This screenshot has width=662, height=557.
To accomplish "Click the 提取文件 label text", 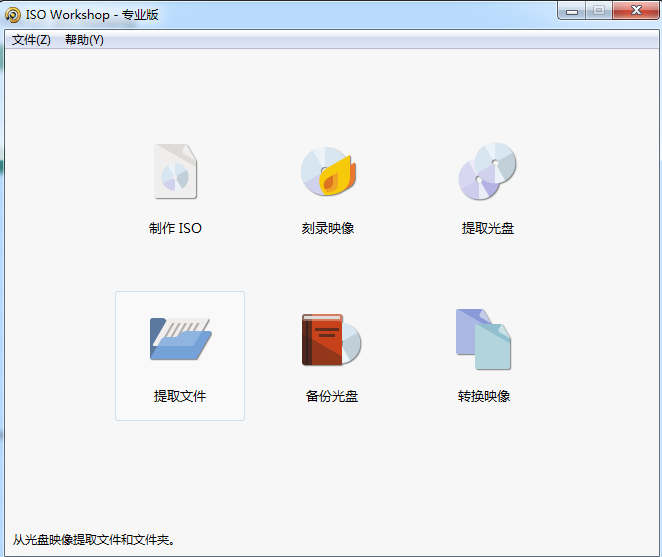I will 180,396.
